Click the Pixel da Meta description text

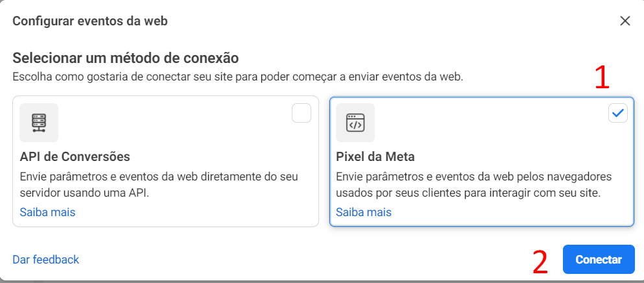coord(474,185)
